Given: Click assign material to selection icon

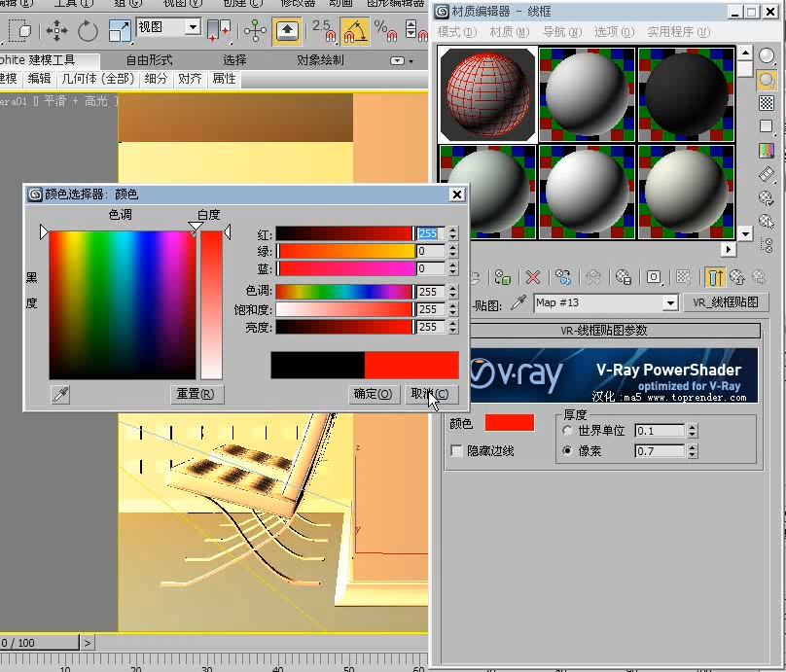Looking at the screenshot, I should pos(502,277).
